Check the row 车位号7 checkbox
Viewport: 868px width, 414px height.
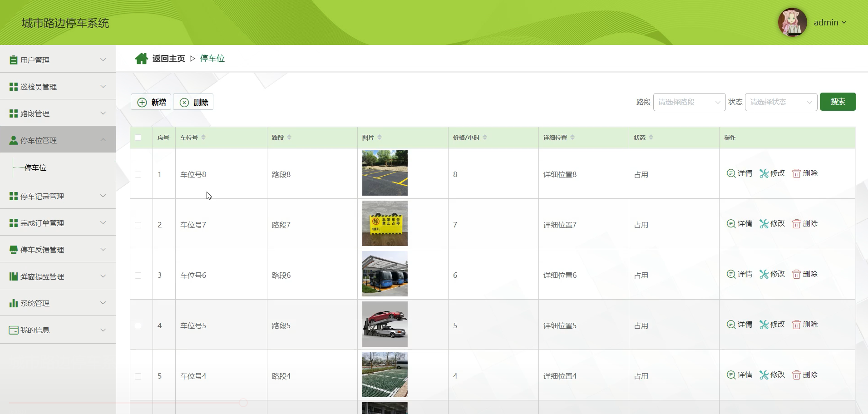[138, 225]
